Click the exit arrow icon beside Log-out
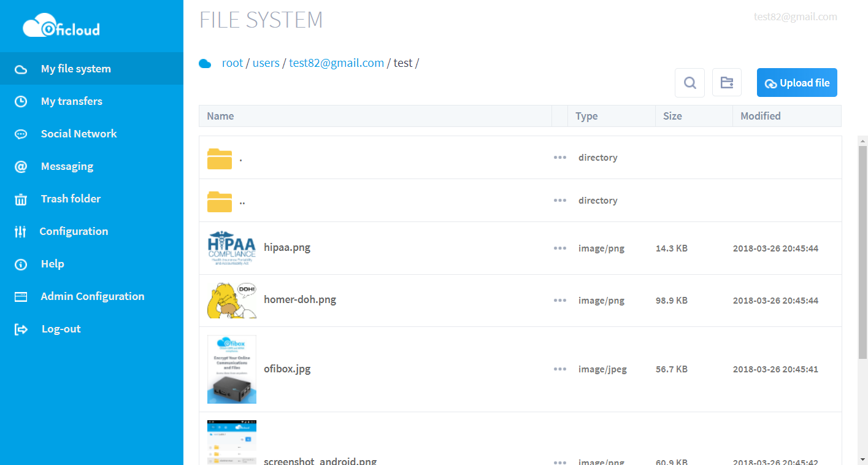Viewport: 868px width, 465px height. 21,329
